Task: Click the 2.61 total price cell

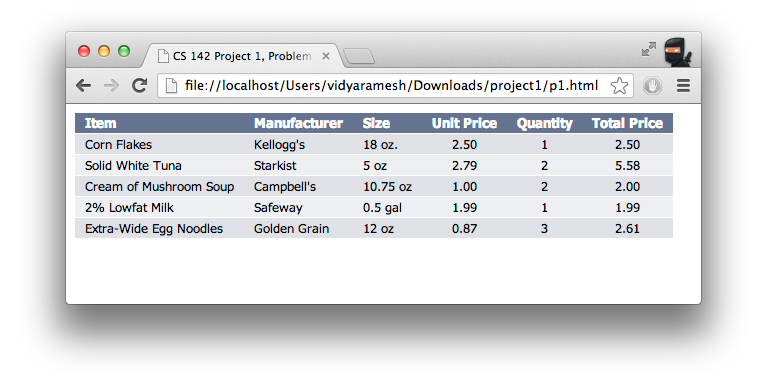Action: [x=627, y=229]
